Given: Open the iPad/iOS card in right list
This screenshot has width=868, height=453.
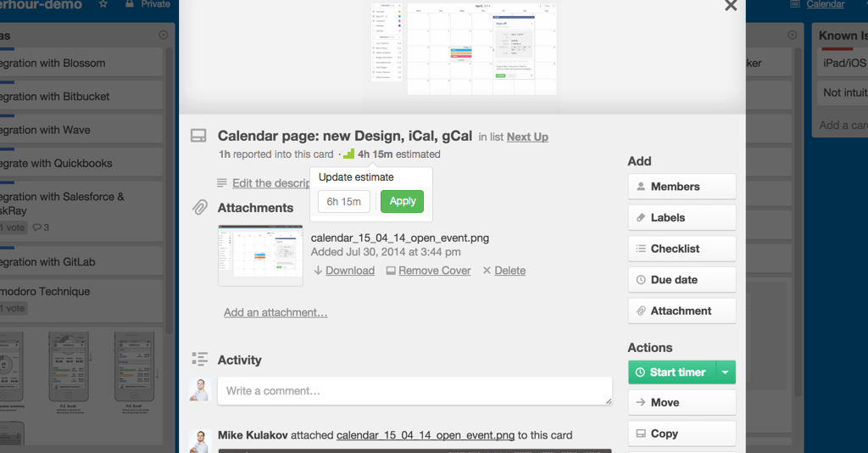Looking at the screenshot, I should point(843,61).
